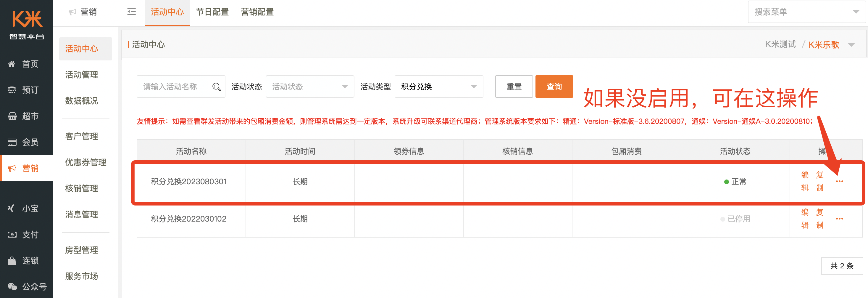Viewport: 868px width, 298px height.
Task: Edit 积分兑换2023080301 via 编辑 link
Action: tap(805, 181)
